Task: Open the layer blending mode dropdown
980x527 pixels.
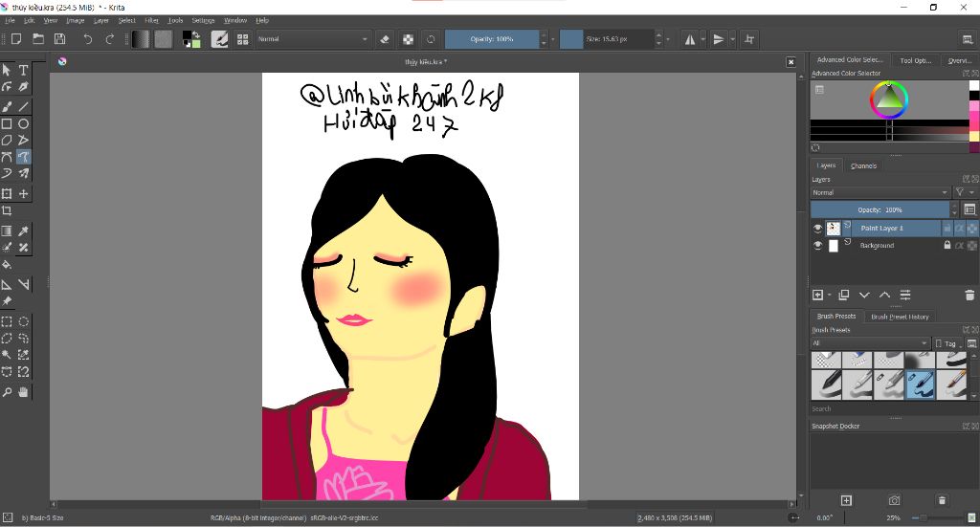Action: click(880, 192)
